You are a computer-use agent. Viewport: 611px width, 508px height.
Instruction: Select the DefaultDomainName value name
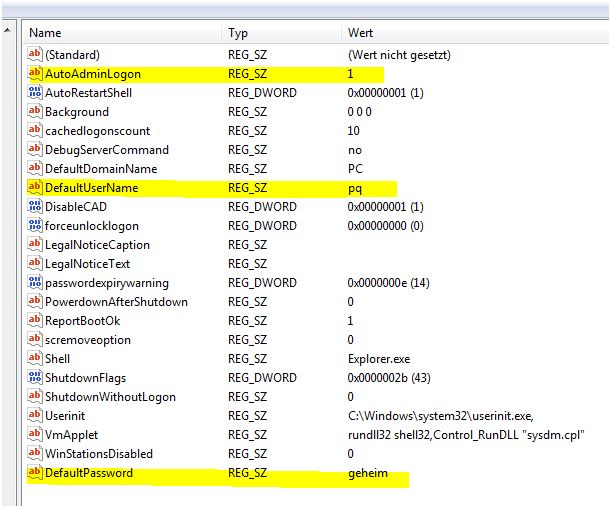click(101, 169)
